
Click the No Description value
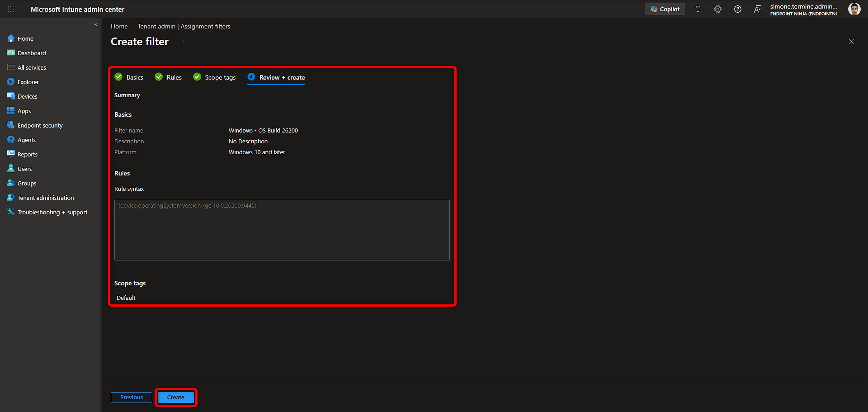[x=248, y=141]
